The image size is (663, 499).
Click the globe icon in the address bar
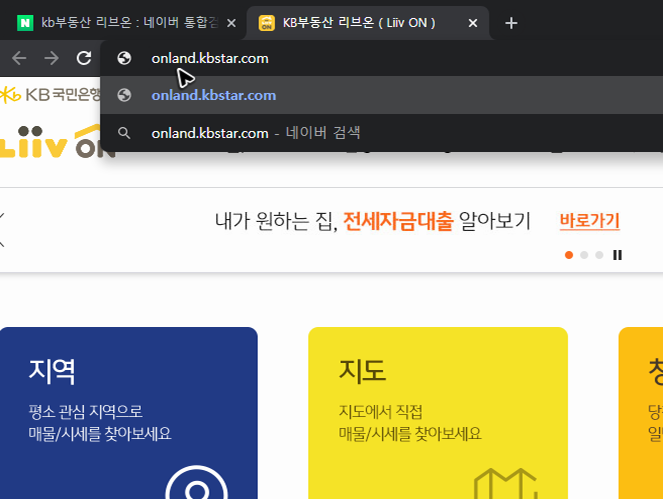124,58
